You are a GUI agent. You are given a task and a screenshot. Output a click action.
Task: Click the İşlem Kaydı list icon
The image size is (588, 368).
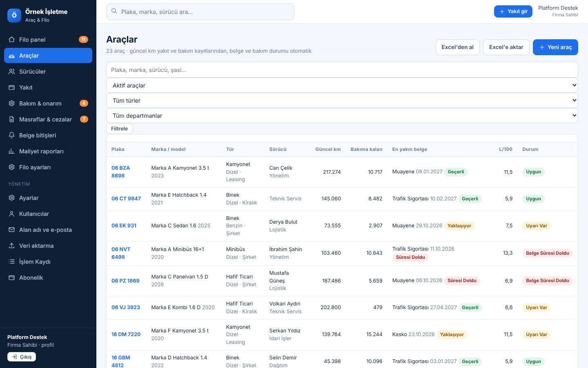11,262
